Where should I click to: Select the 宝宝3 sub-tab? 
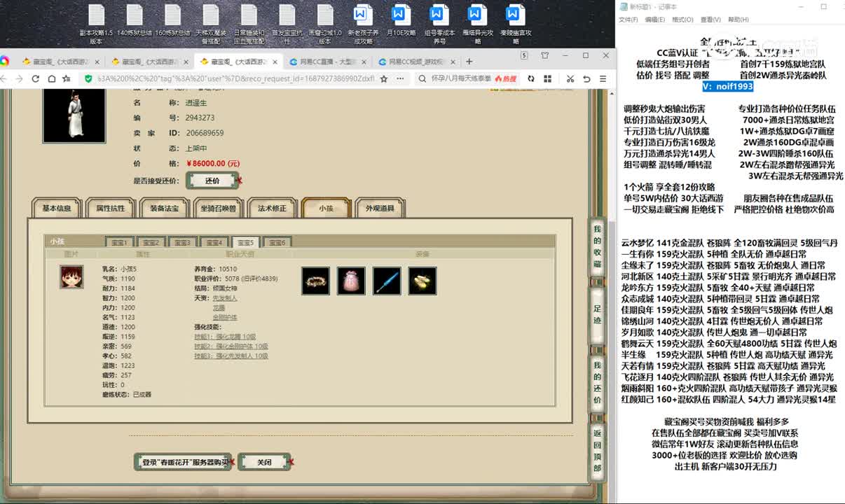click(183, 242)
